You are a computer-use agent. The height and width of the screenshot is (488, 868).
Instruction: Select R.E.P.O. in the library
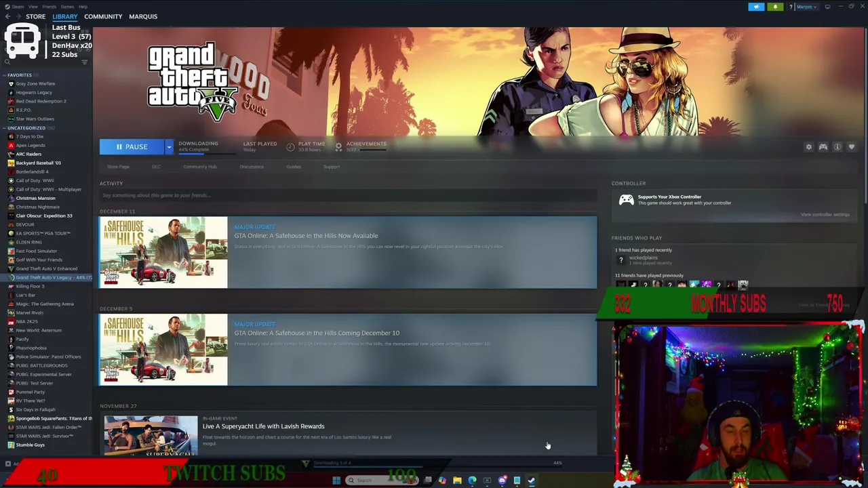pyautogui.click(x=23, y=110)
